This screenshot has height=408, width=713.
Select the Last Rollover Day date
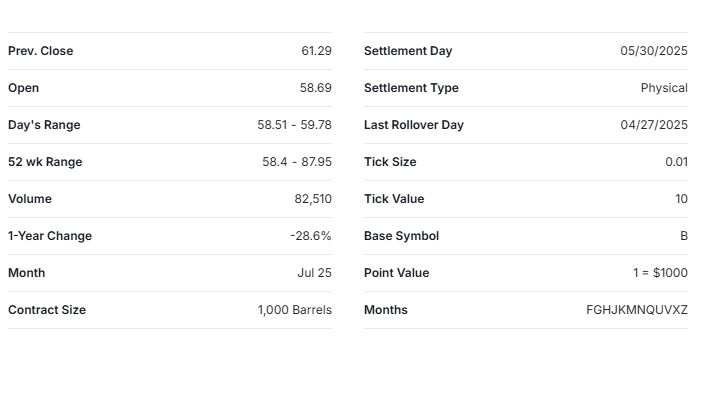coord(654,125)
